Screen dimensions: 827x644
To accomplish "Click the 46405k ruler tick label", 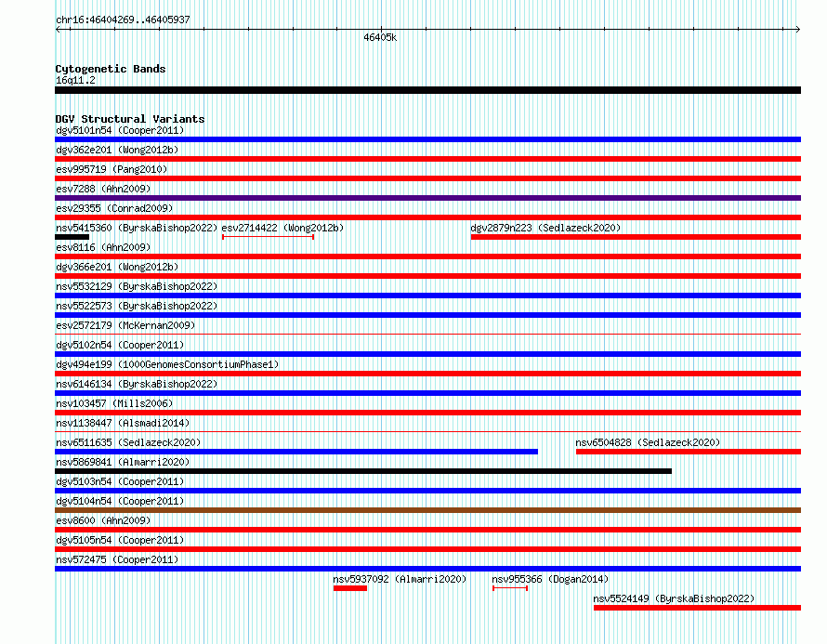I will pos(380,37).
